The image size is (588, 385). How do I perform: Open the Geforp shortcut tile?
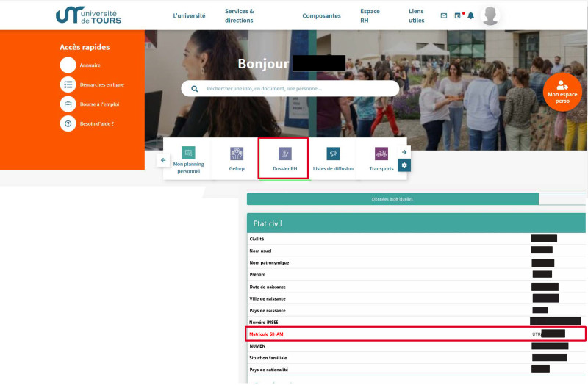236,158
